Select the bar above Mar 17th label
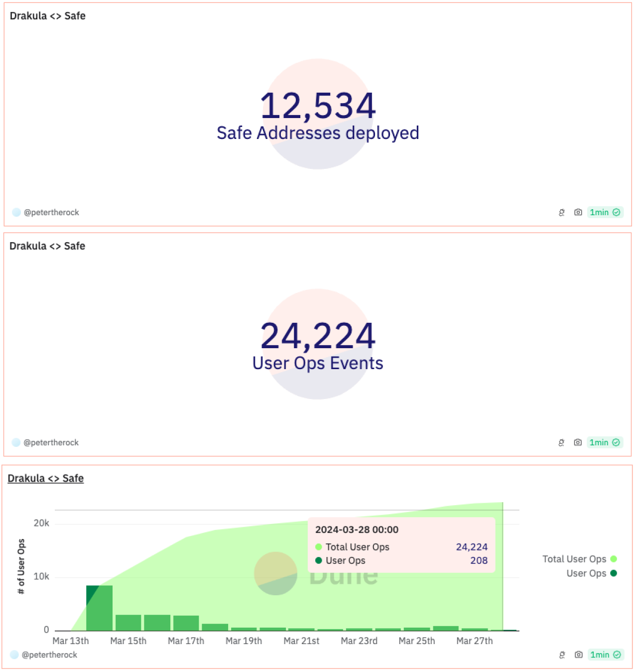639x672 pixels. tap(186, 623)
